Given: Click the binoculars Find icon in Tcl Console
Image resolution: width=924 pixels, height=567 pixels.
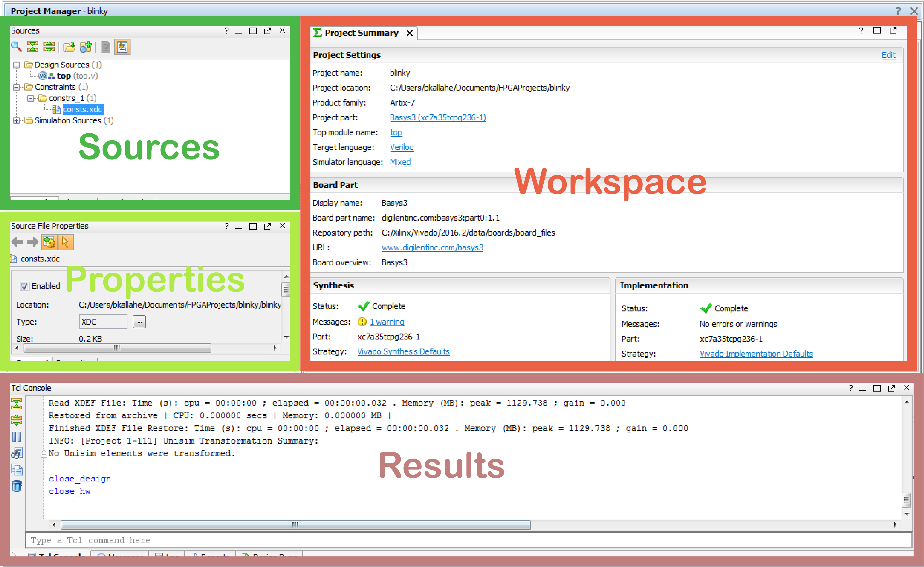Looking at the screenshot, I should pos(16,453).
